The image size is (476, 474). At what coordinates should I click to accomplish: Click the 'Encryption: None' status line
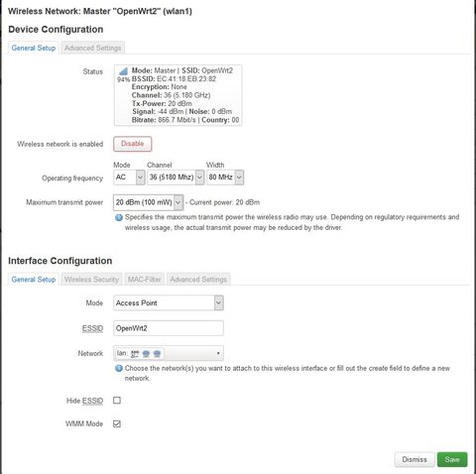160,87
